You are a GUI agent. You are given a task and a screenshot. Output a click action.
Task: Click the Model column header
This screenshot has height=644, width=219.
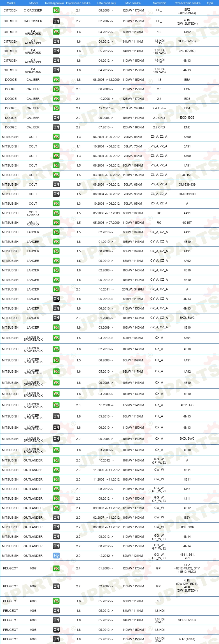tap(34, 3)
